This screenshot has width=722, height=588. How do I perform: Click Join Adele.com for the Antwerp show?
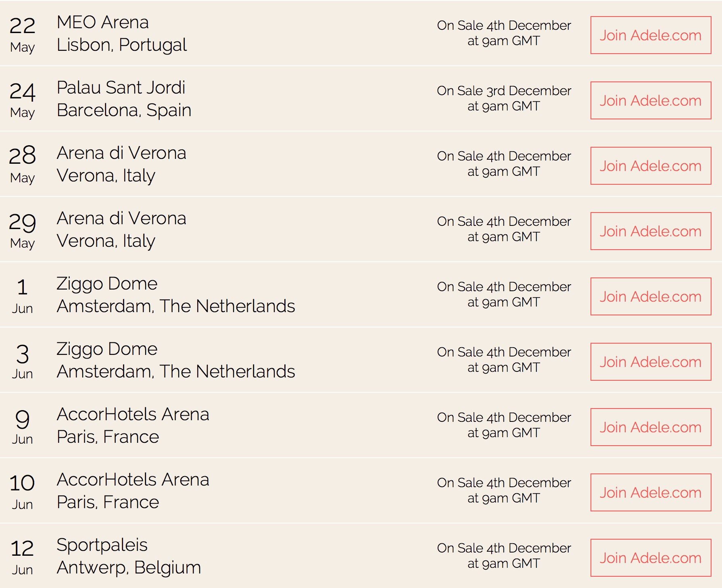[x=651, y=558]
